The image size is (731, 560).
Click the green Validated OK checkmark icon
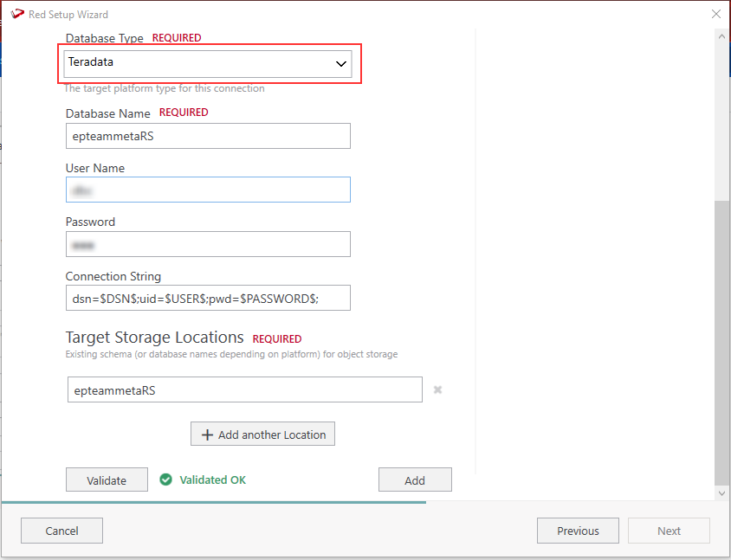coord(166,480)
